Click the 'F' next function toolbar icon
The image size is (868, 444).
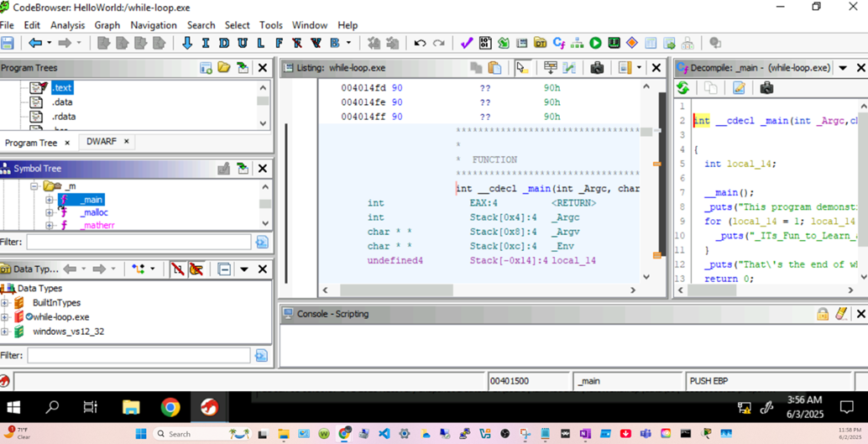click(279, 43)
